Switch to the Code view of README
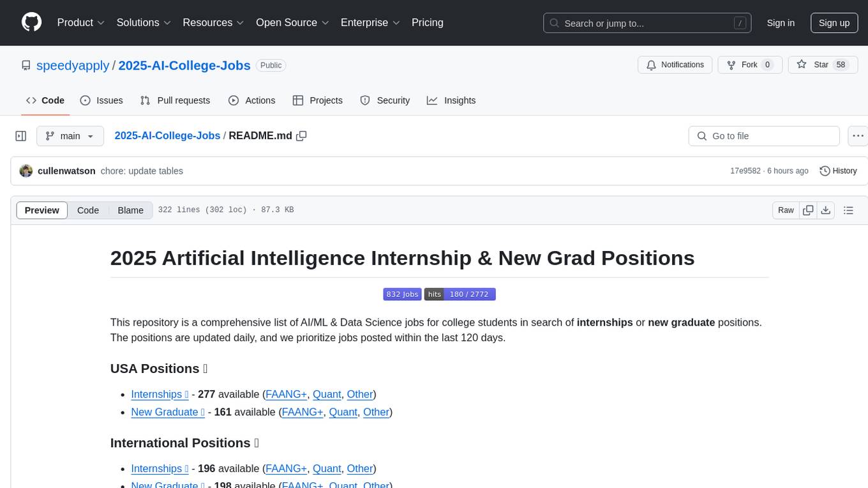Screen dimensions: 868x488 (x=88, y=210)
